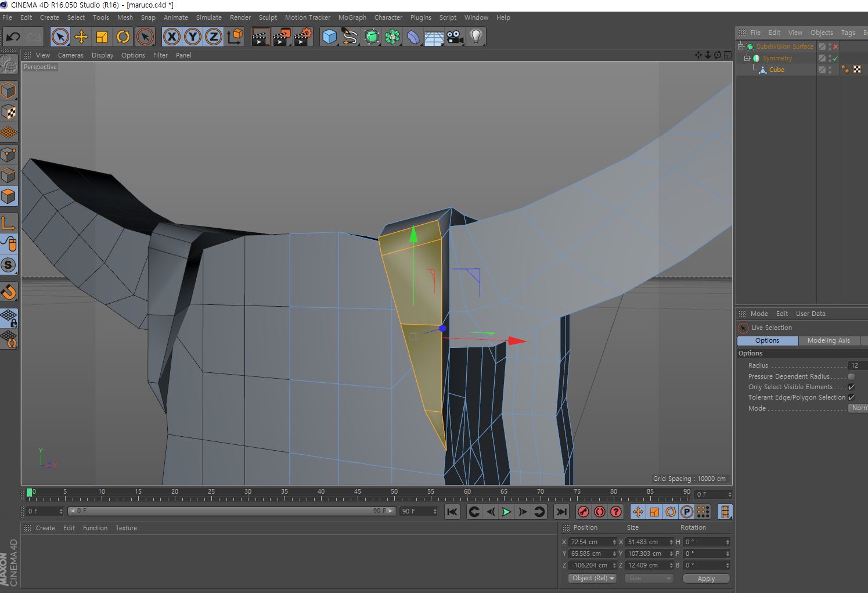Toggle the Y axis lock

(192, 37)
